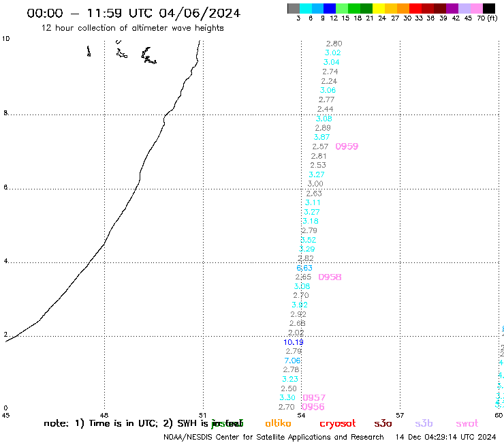Select the cyan value 3.52
504x443 pixels.
(x=309, y=240)
